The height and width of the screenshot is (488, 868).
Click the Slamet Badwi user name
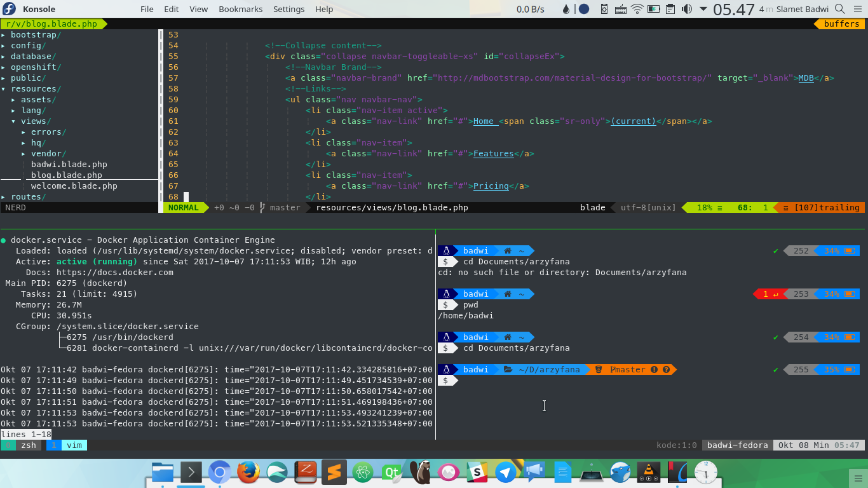coord(803,9)
